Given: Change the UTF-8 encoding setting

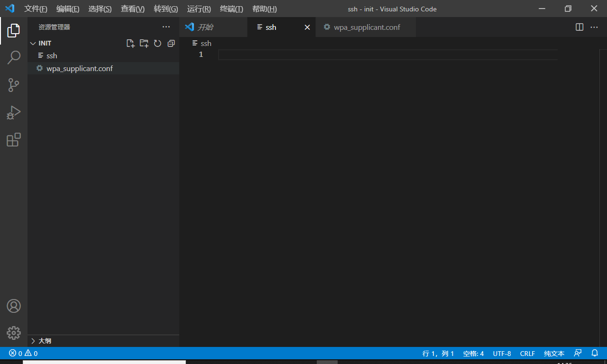Looking at the screenshot, I should pos(502,354).
